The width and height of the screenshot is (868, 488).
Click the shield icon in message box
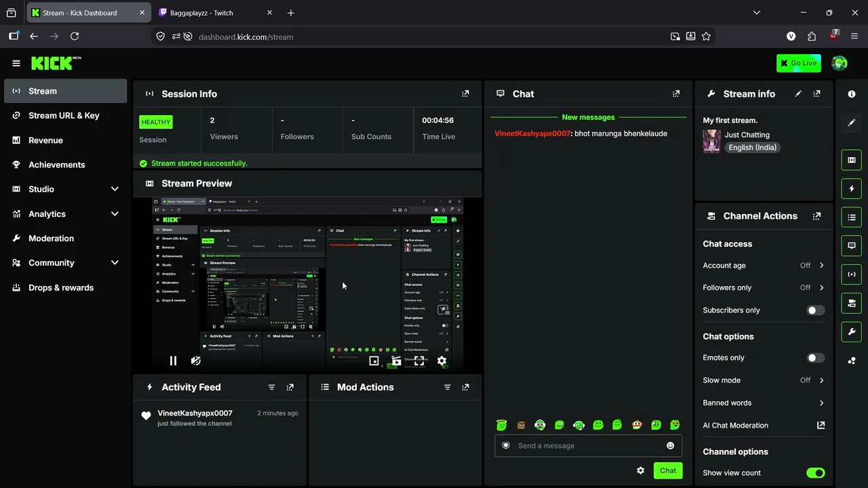coord(506,445)
